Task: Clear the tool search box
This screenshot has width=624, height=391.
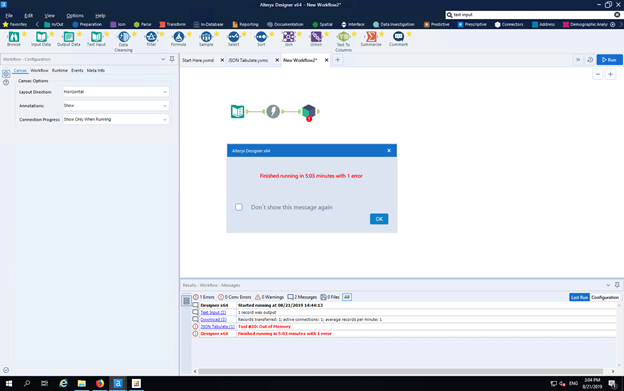Action: (617, 15)
